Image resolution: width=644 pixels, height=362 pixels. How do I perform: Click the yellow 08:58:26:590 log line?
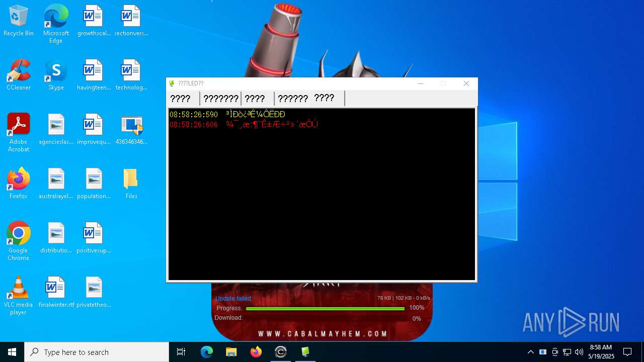tap(227, 115)
